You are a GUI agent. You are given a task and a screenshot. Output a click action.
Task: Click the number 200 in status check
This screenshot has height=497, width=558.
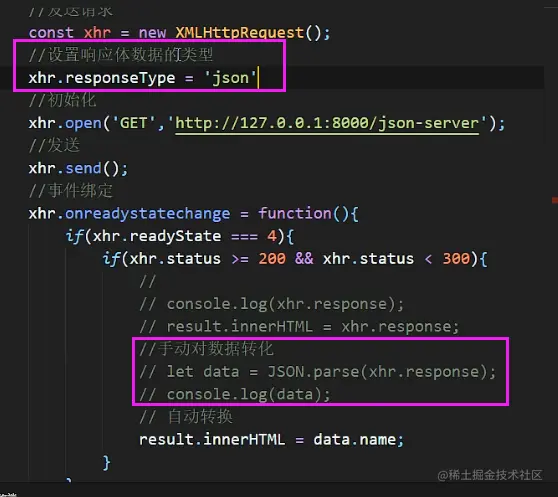coord(272,259)
